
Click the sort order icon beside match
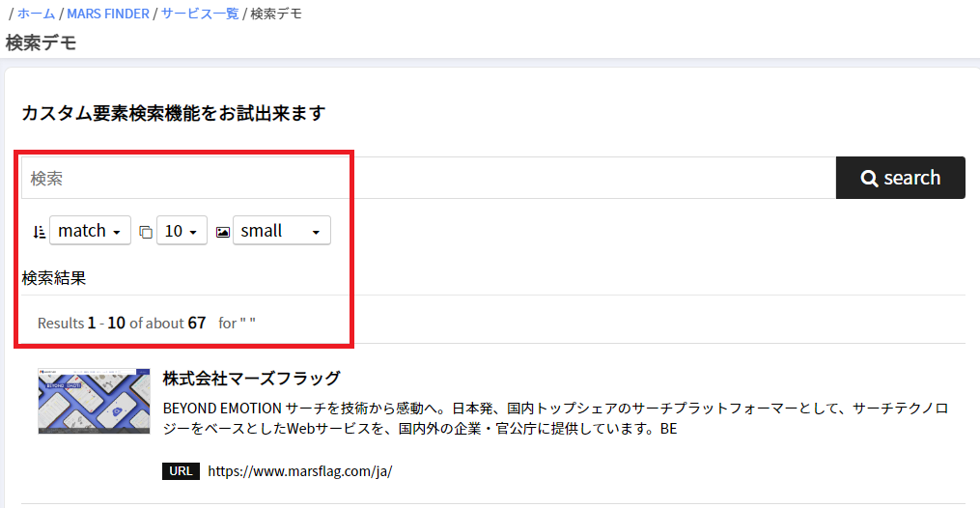40,232
